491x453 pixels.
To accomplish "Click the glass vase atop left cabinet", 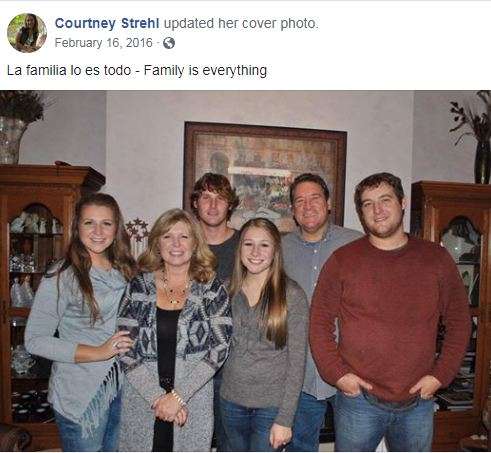I will 12,140.
